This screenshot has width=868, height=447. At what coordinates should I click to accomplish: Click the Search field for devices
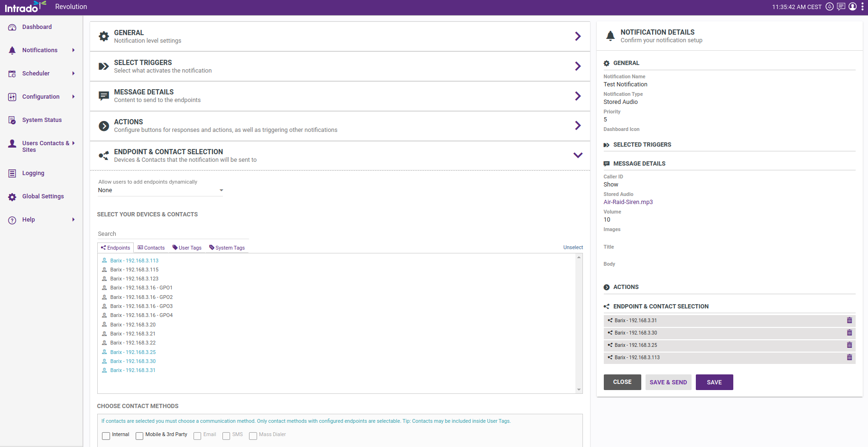pyautogui.click(x=173, y=234)
